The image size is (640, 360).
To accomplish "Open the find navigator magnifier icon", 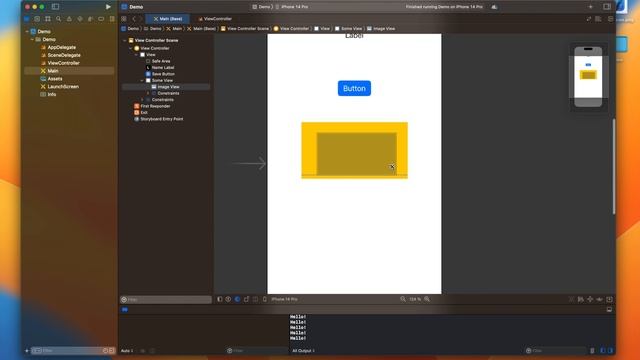I will (x=58, y=19).
